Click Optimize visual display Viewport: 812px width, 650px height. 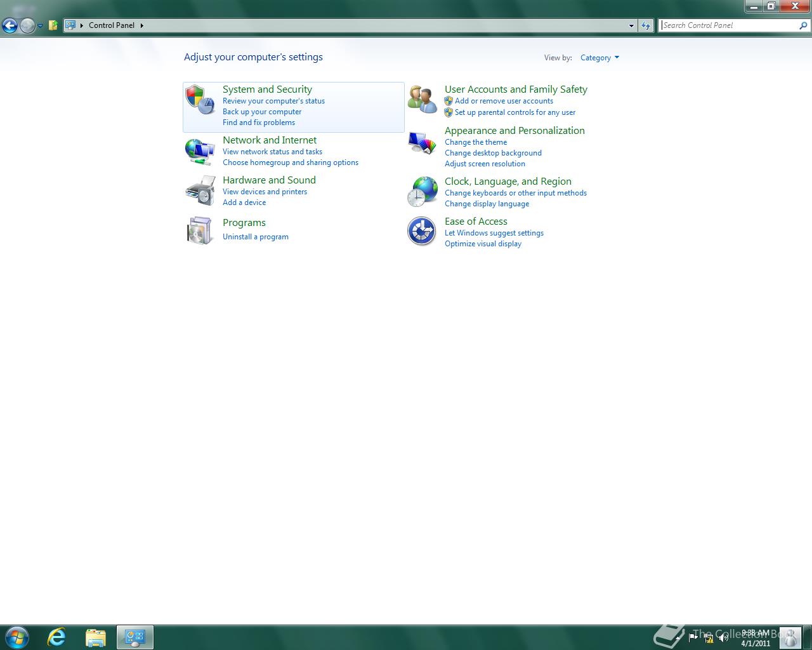pyautogui.click(x=483, y=244)
